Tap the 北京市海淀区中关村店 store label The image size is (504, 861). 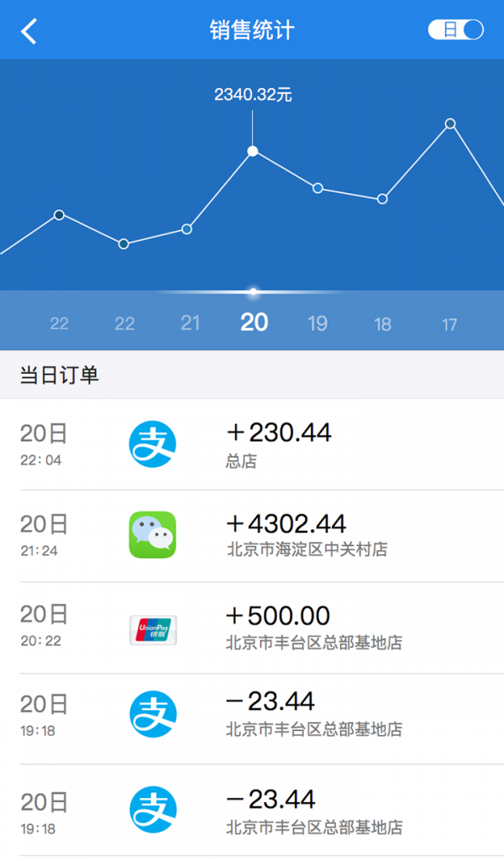click(x=307, y=549)
